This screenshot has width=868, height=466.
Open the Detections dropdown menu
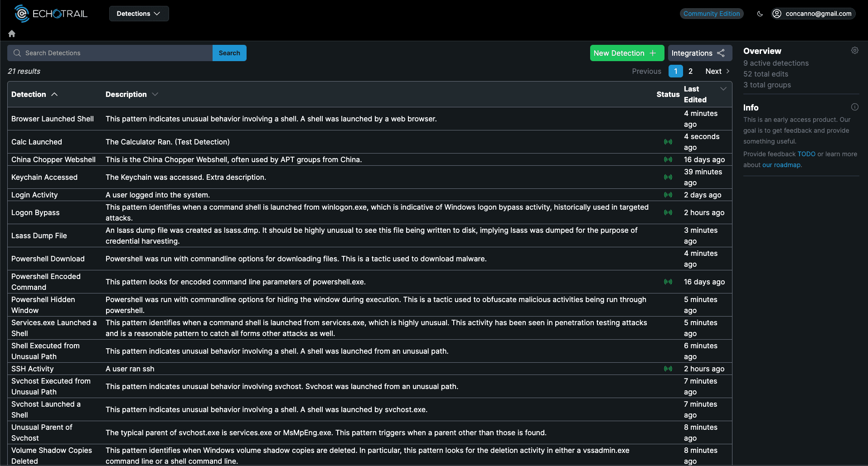coord(139,14)
